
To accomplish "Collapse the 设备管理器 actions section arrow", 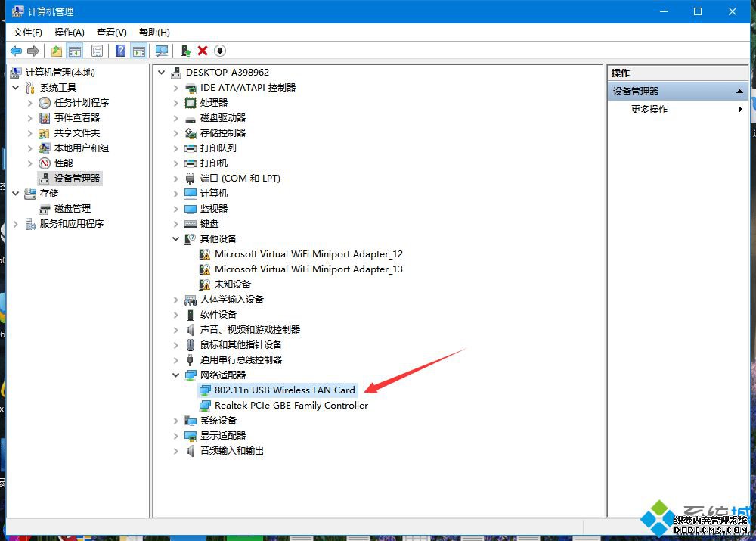I will (739, 92).
